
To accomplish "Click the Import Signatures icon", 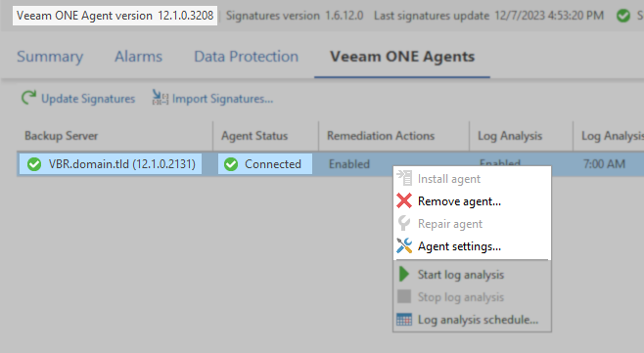I will [x=160, y=98].
